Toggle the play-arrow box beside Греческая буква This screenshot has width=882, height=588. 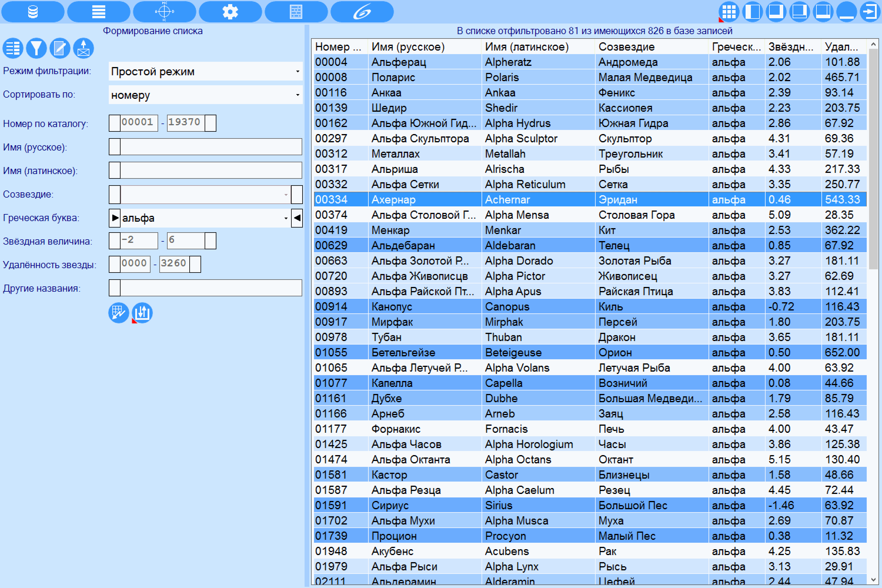click(115, 218)
